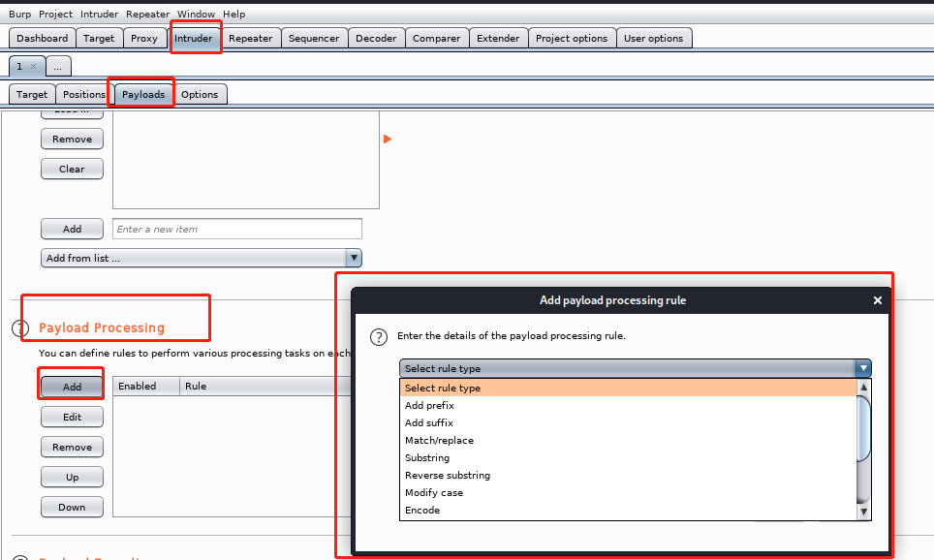Open the Extender tab

(498, 38)
